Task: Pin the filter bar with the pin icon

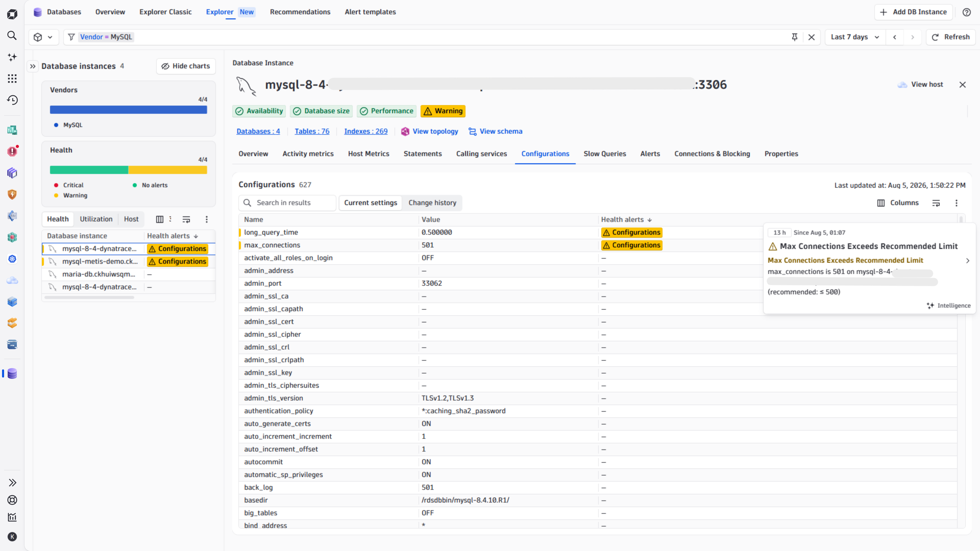Action: click(x=794, y=37)
